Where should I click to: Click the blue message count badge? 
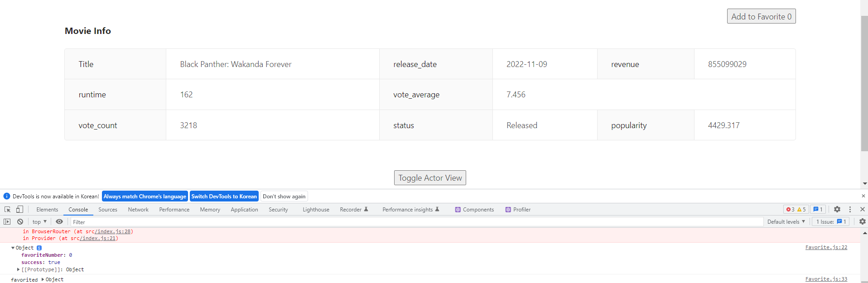pos(818,209)
